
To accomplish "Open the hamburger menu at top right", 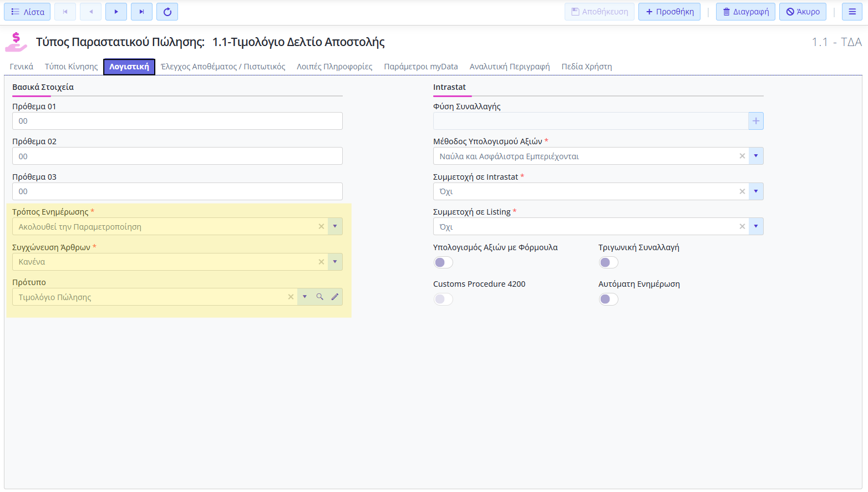I will pos(852,12).
